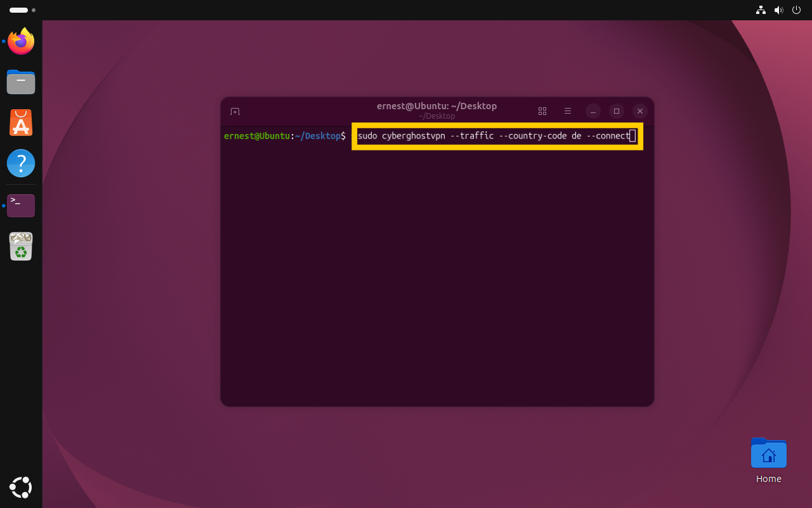
Task: Open the terminal hamburger menu
Action: [568, 111]
